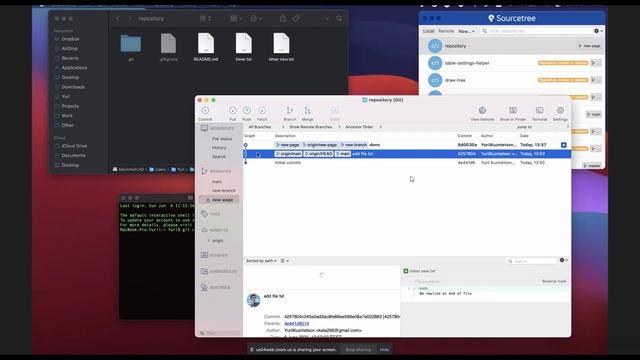Click the Reverse hunk button

point(553,281)
